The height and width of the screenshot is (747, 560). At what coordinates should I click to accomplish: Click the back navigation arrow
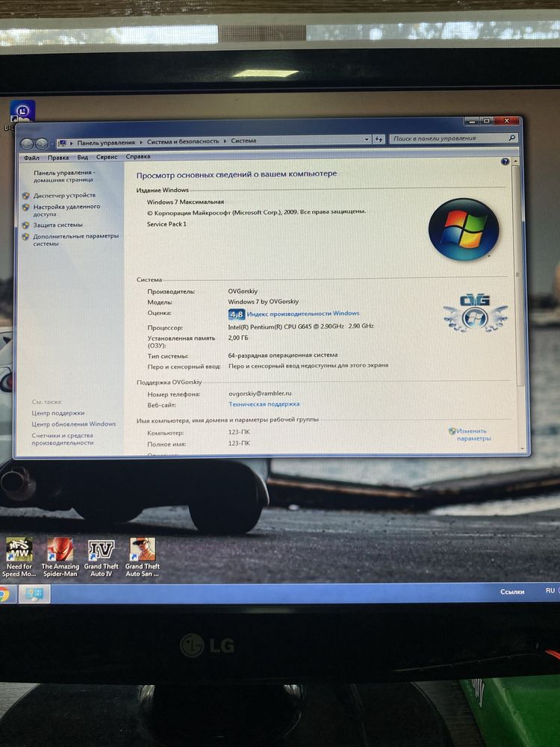coord(27,143)
